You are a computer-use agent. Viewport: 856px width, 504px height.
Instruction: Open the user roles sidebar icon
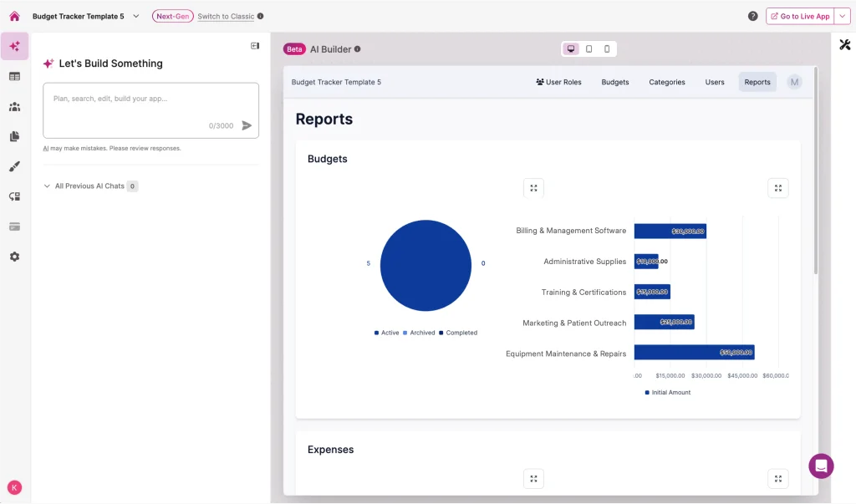point(14,107)
